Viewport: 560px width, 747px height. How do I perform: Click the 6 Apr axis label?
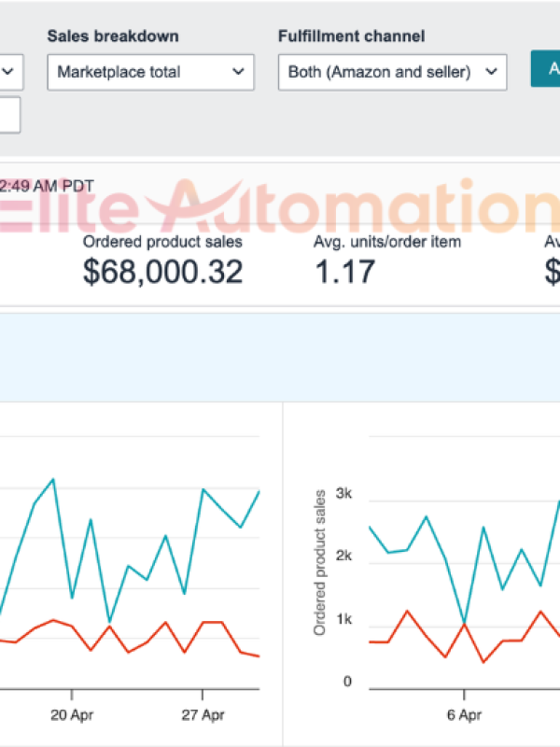pyautogui.click(x=464, y=715)
